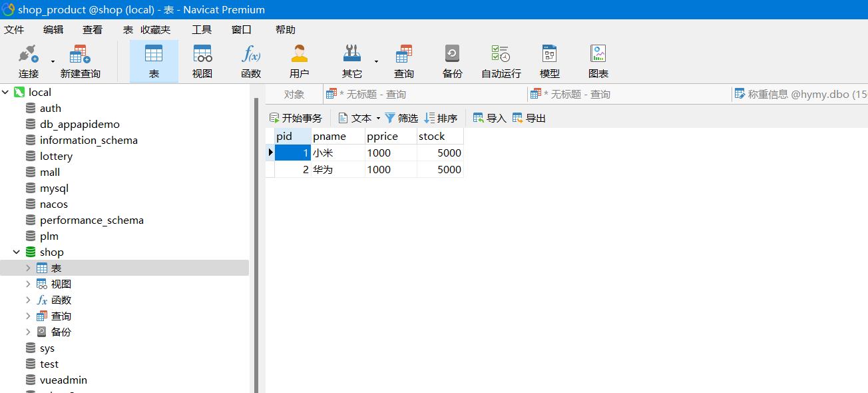The image size is (868, 393).
Task: Select the auth database
Action: pyautogui.click(x=51, y=109)
